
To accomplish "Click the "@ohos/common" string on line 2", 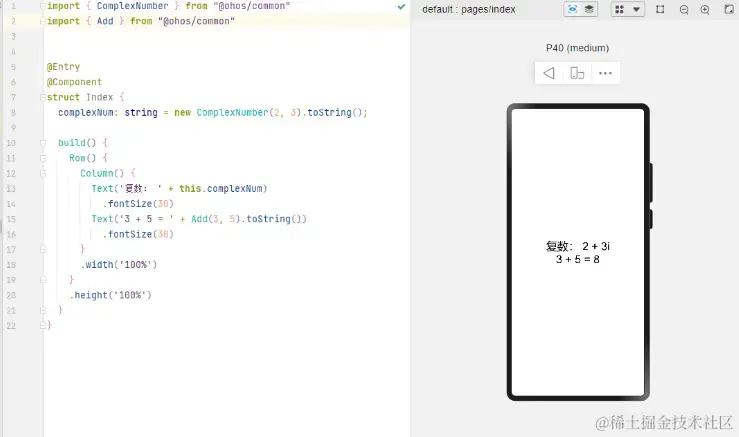I will [x=197, y=21].
